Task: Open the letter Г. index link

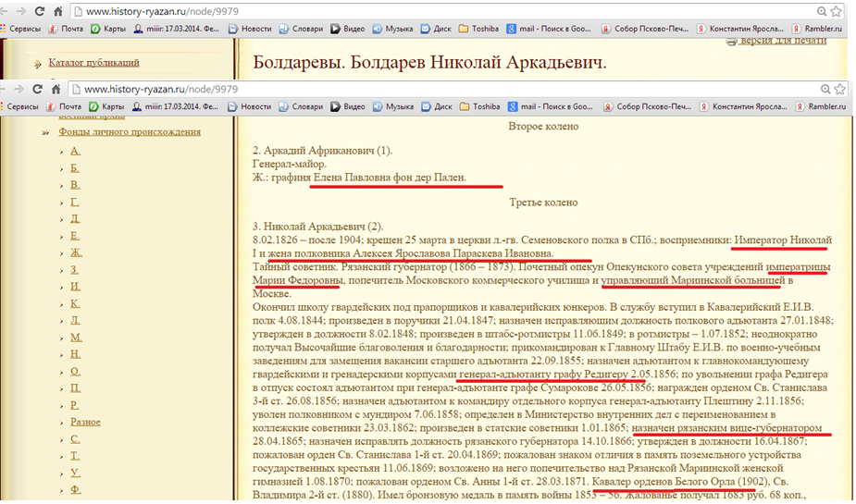Action: click(x=75, y=202)
